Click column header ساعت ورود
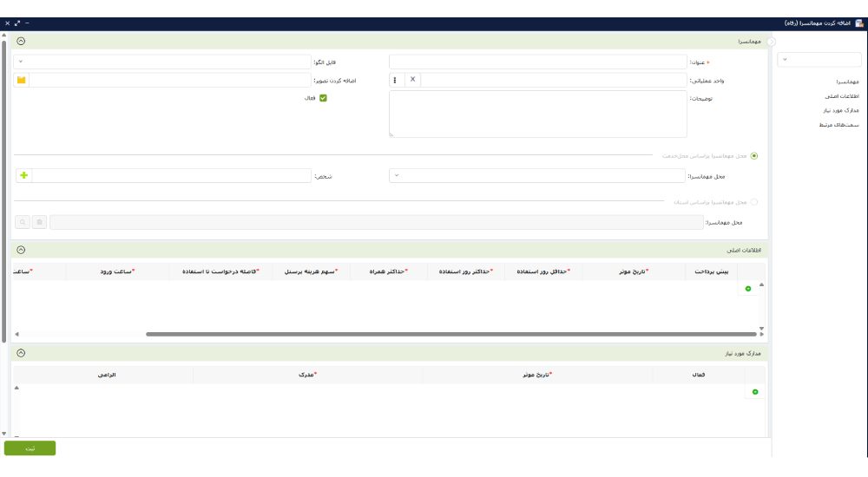868x477 pixels. 117,271
